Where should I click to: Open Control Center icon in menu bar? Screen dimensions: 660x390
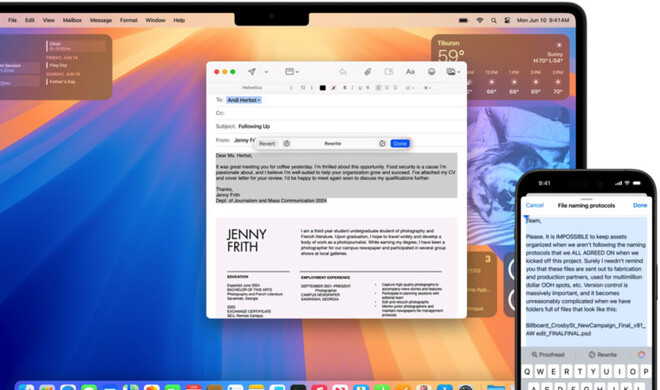click(507, 20)
